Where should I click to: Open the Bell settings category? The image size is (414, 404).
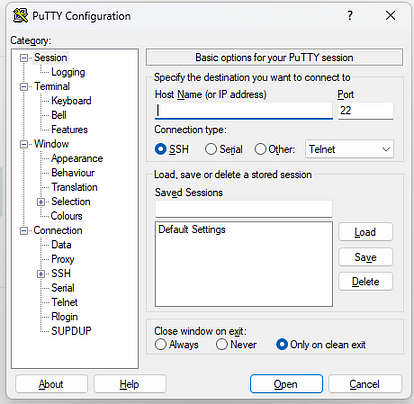(x=59, y=115)
